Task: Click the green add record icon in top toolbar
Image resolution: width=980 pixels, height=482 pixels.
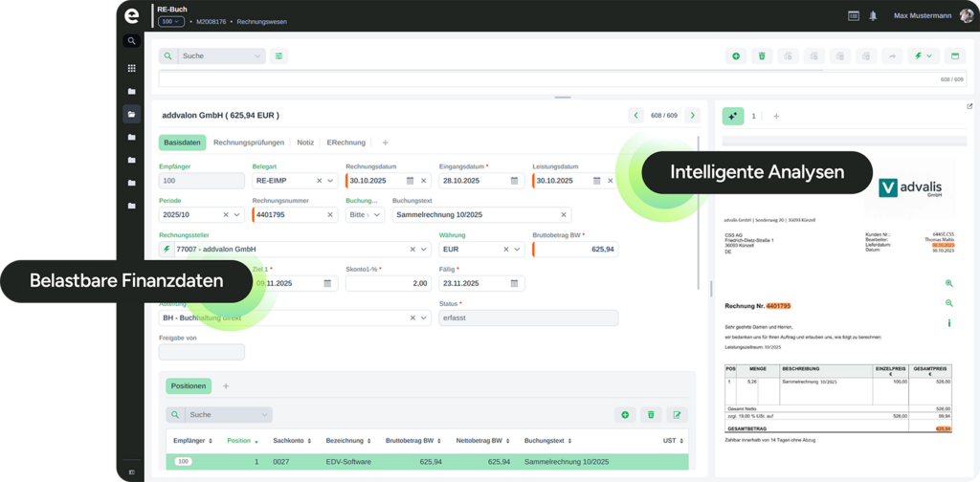Action: 735,56
